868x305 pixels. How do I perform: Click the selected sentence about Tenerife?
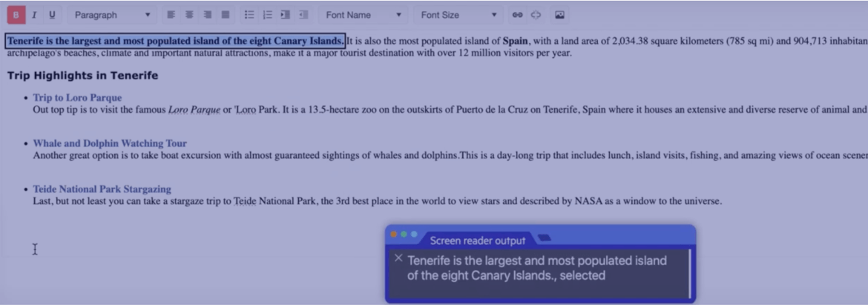pyautogui.click(x=176, y=41)
